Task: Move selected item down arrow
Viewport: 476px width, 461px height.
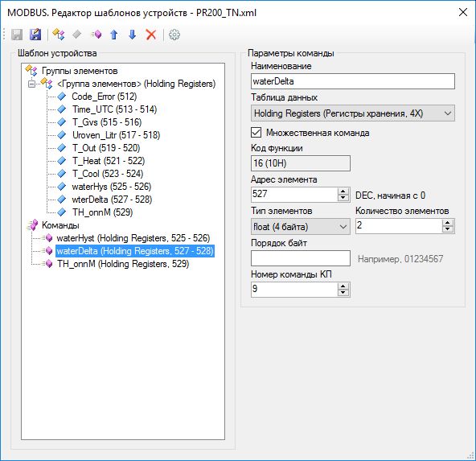Action: (x=133, y=35)
